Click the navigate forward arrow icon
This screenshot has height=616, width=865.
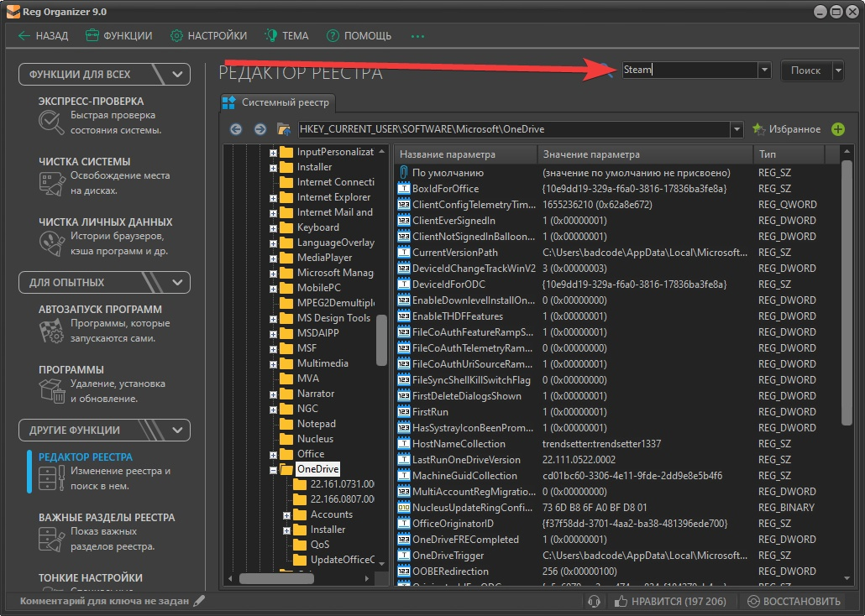coord(259,129)
